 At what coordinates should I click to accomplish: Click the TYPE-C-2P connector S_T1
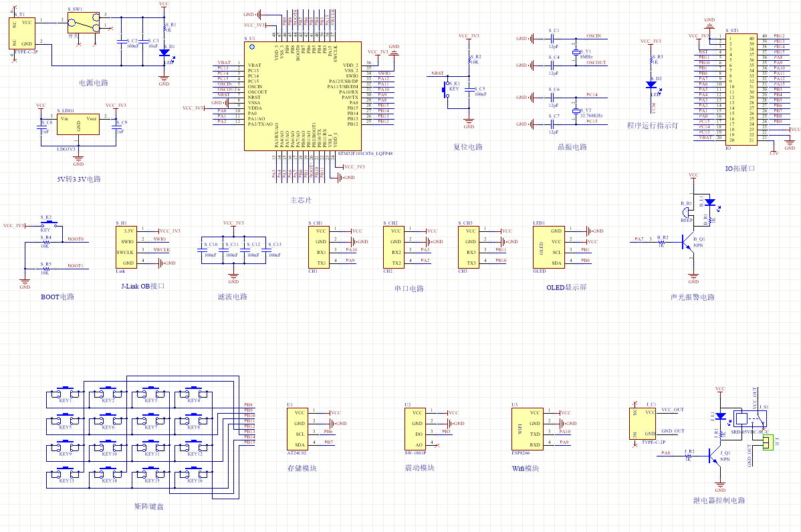tap(22, 33)
